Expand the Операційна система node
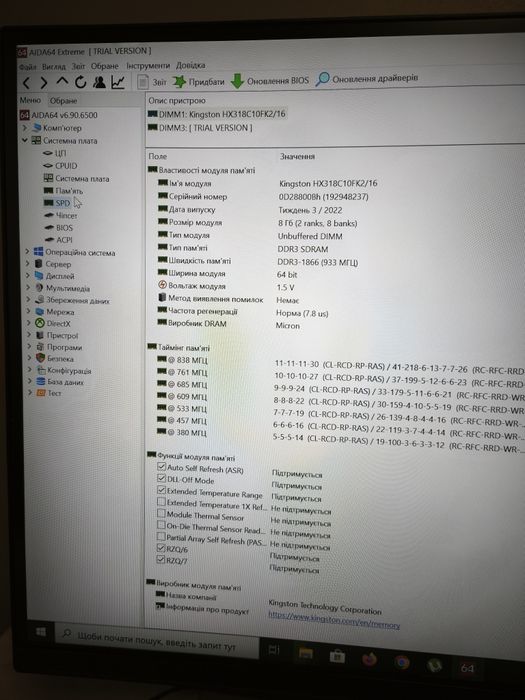 click(27, 252)
